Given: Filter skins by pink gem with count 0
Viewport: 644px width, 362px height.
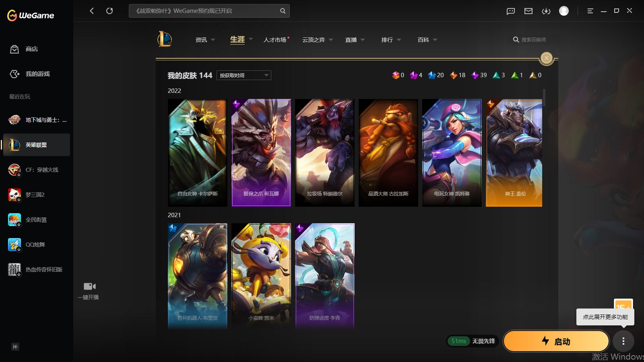Looking at the screenshot, I should [398, 75].
